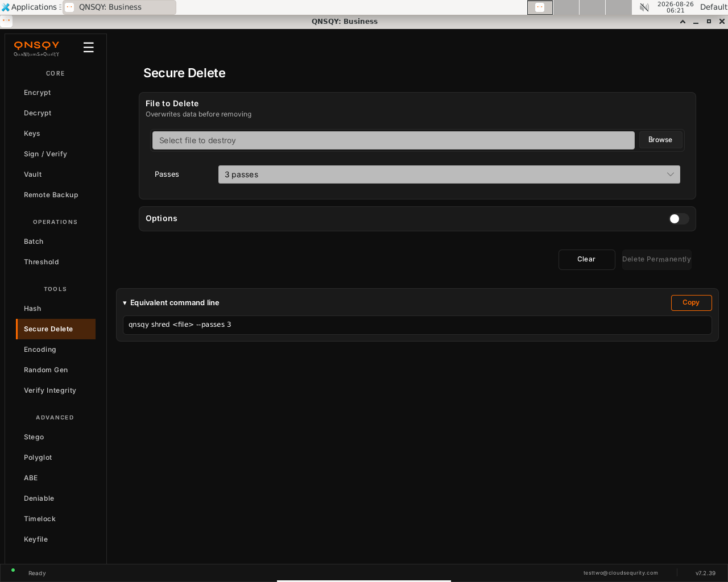This screenshot has height=582, width=728.
Task: Open Batch operations
Action: (56, 242)
